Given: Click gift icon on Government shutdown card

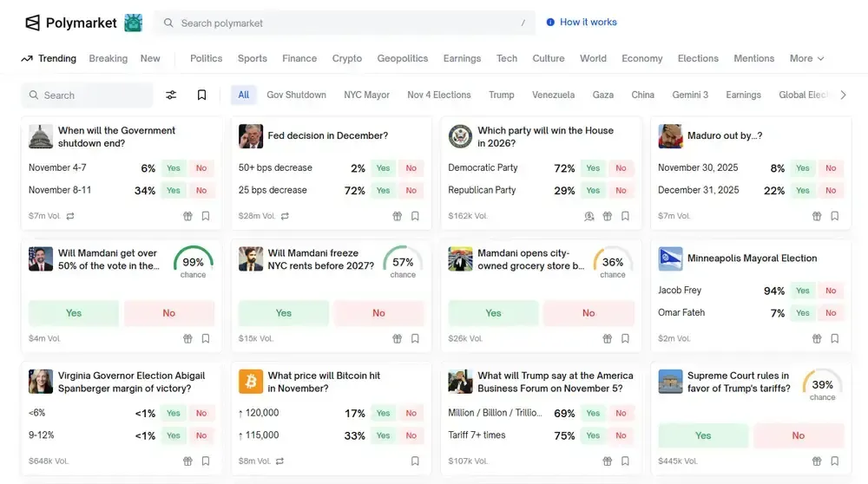Looking at the screenshot, I should pos(187,216).
